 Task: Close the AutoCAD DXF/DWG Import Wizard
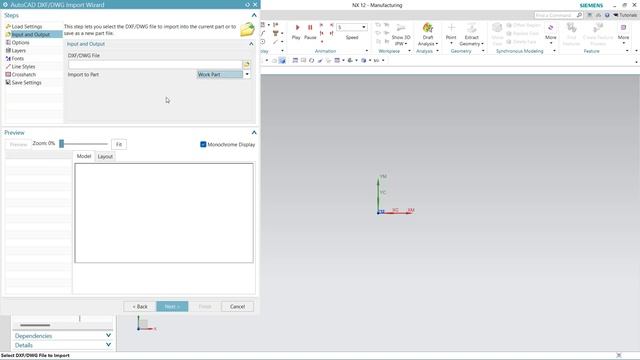coord(255,4)
